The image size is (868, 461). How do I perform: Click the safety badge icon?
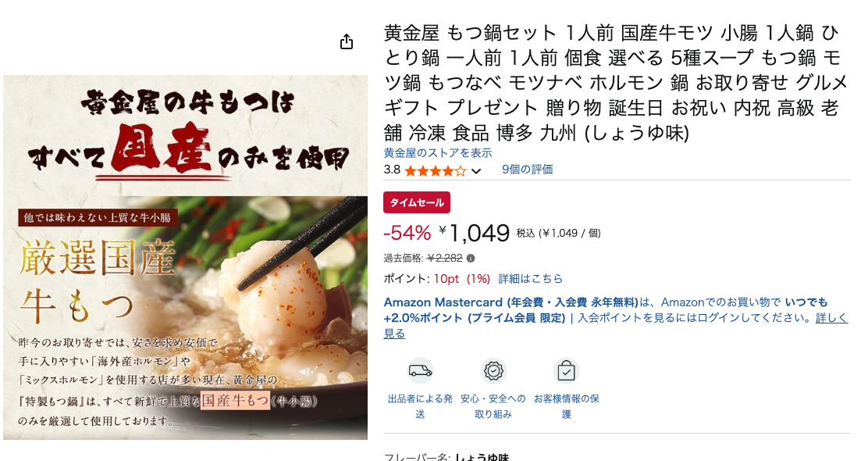pyautogui.click(x=493, y=370)
